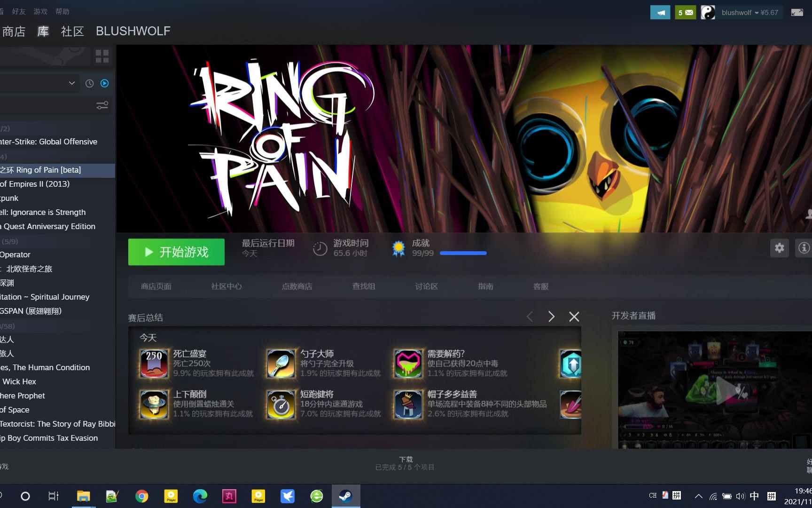
Task: Open the 社区 community tab
Action: click(72, 32)
